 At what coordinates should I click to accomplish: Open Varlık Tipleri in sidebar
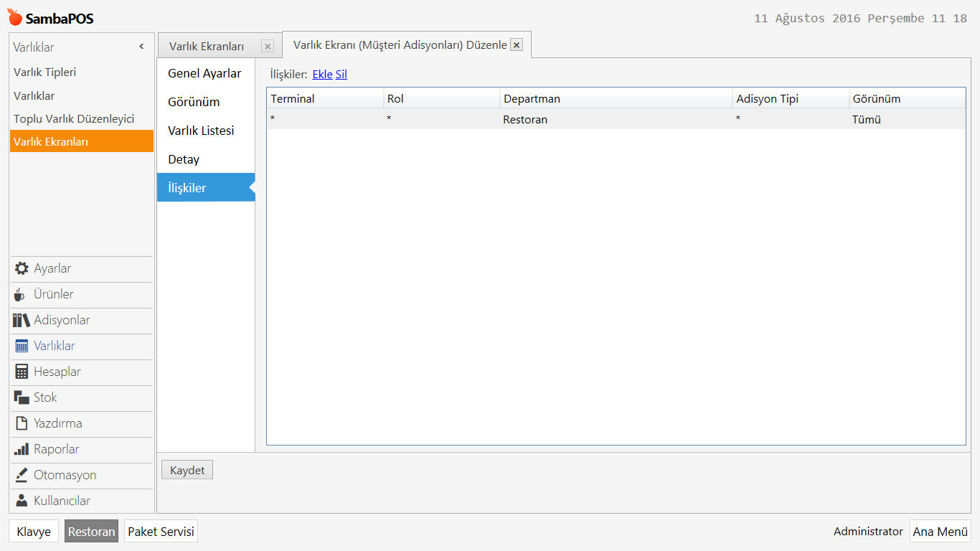coord(82,72)
